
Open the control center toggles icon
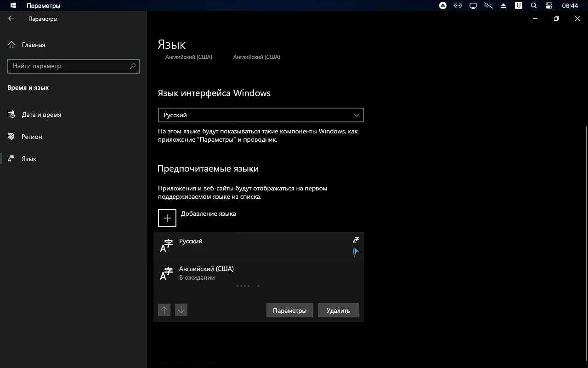pyautogui.click(x=549, y=6)
